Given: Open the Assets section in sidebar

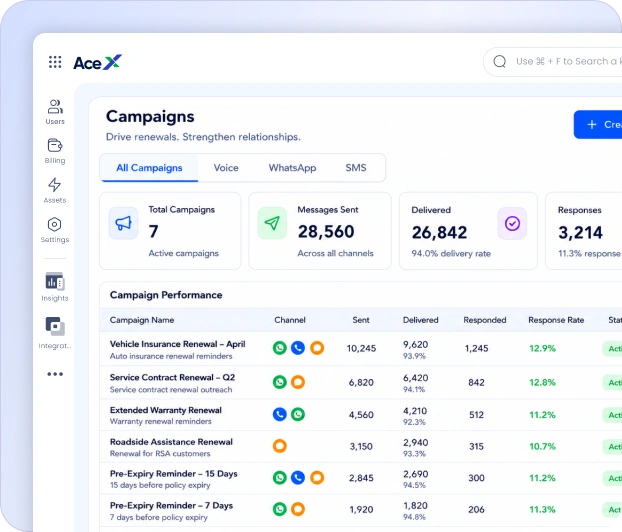Looking at the screenshot, I should point(55,190).
